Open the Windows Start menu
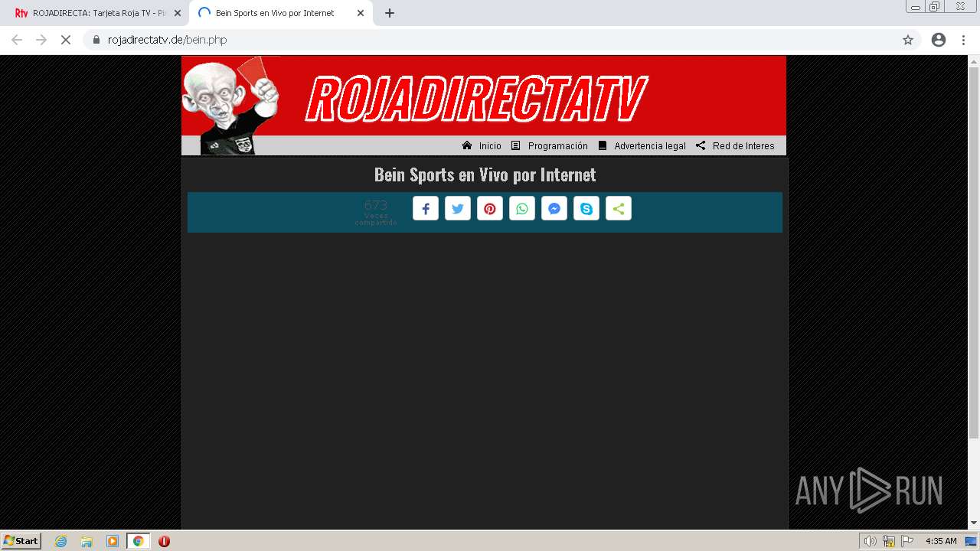This screenshot has width=980, height=551. [21, 541]
